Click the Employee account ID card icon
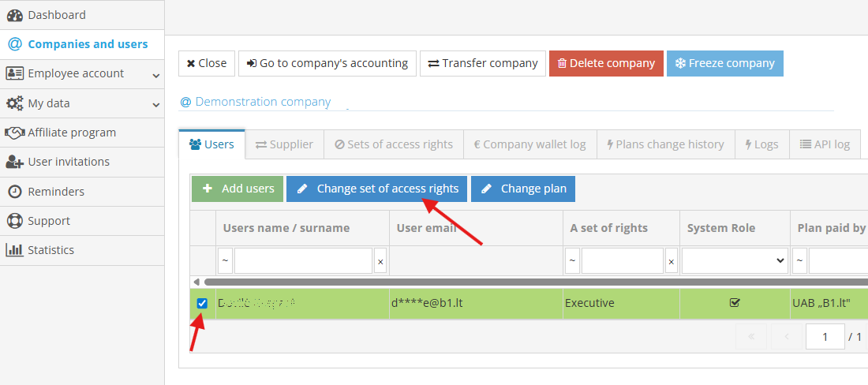The height and width of the screenshot is (385, 868). pos(14,73)
